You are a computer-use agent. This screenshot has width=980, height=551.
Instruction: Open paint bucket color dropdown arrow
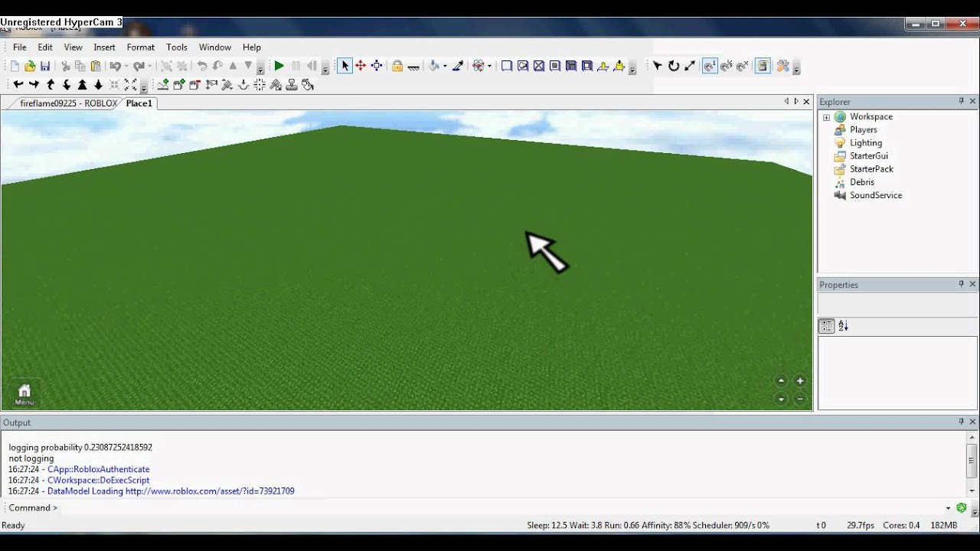tap(445, 67)
